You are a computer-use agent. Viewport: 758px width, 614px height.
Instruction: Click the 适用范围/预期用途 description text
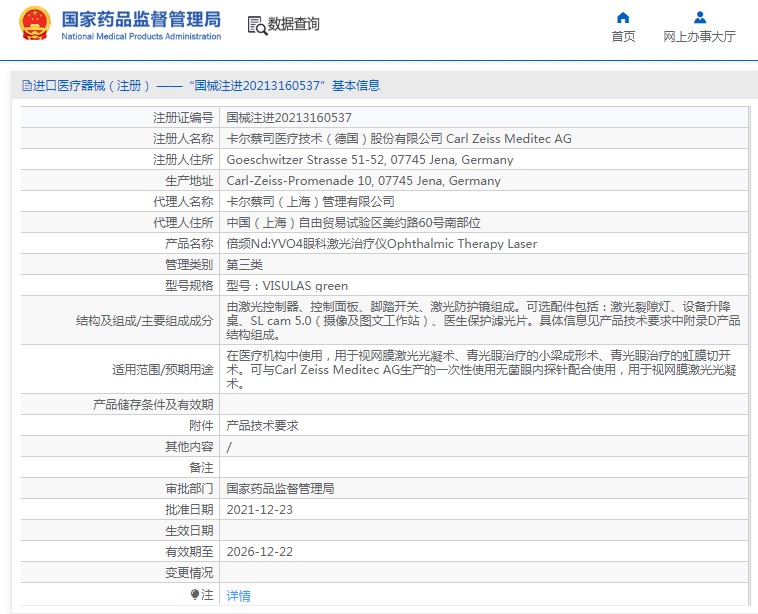(x=481, y=370)
